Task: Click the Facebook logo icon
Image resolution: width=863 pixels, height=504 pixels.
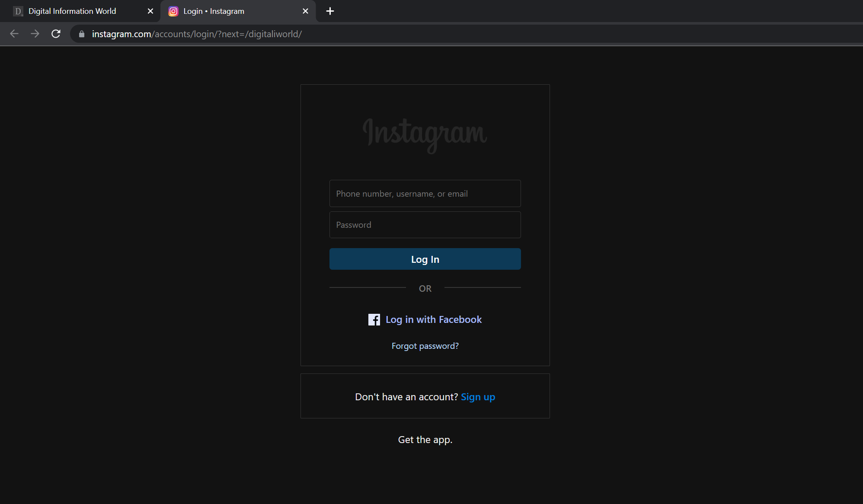Action: coord(374,319)
